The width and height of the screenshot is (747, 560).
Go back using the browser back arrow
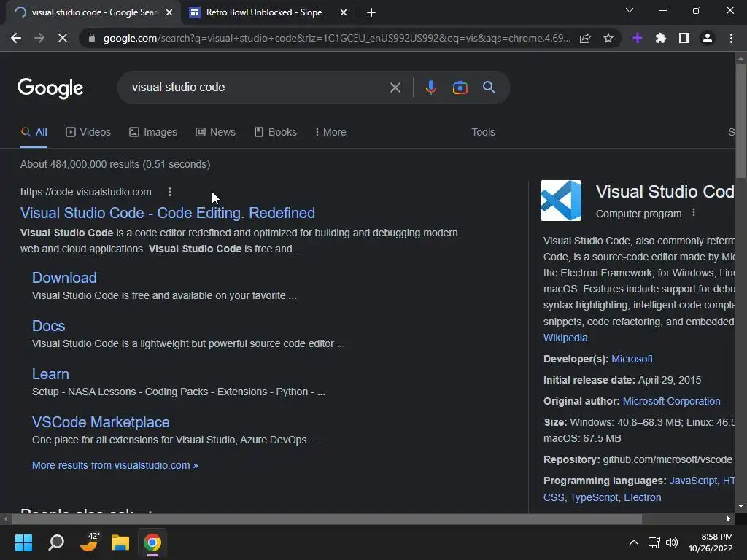[x=16, y=38]
